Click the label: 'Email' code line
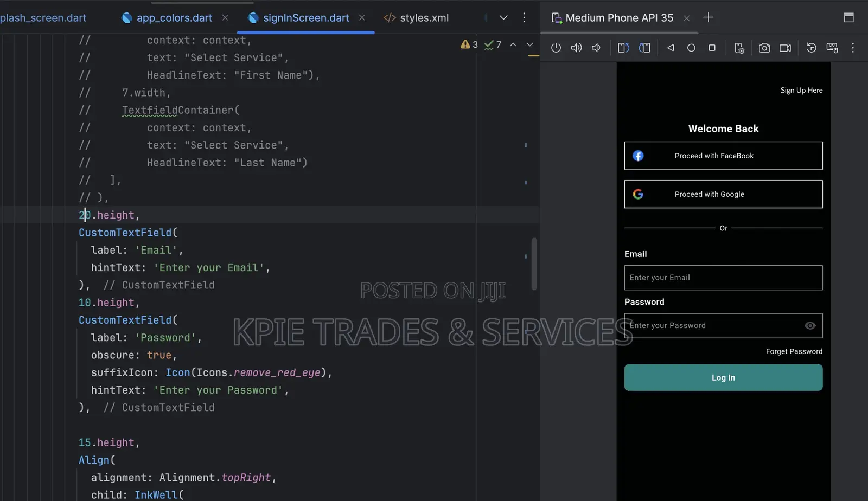868x501 pixels. [137, 250]
